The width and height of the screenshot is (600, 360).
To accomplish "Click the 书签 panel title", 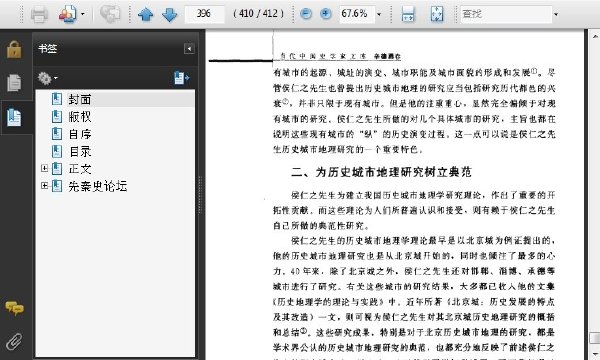I will (47, 49).
